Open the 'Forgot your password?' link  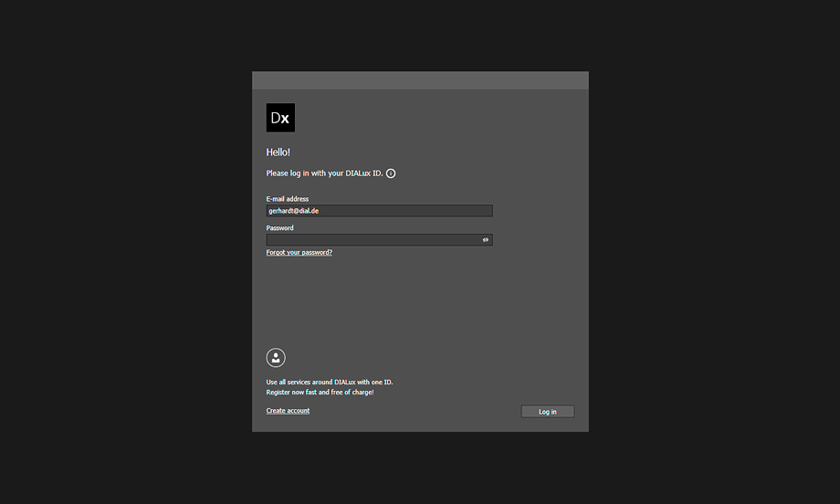coord(299,252)
